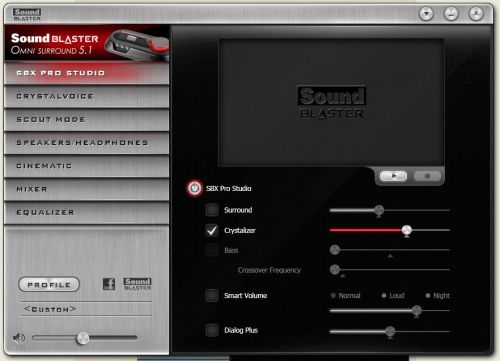Open the Scout Mode menu tab
Screen dimensions: 500x361
point(87,119)
